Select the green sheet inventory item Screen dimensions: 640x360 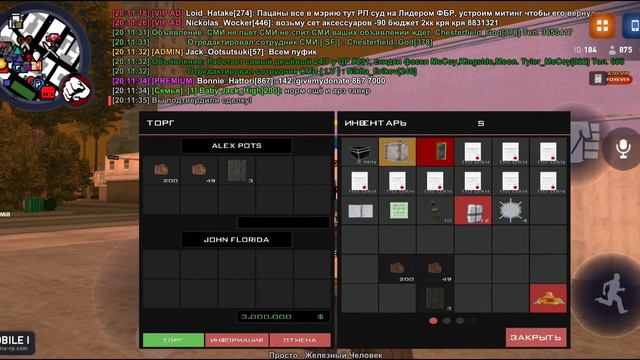[x=397, y=211]
